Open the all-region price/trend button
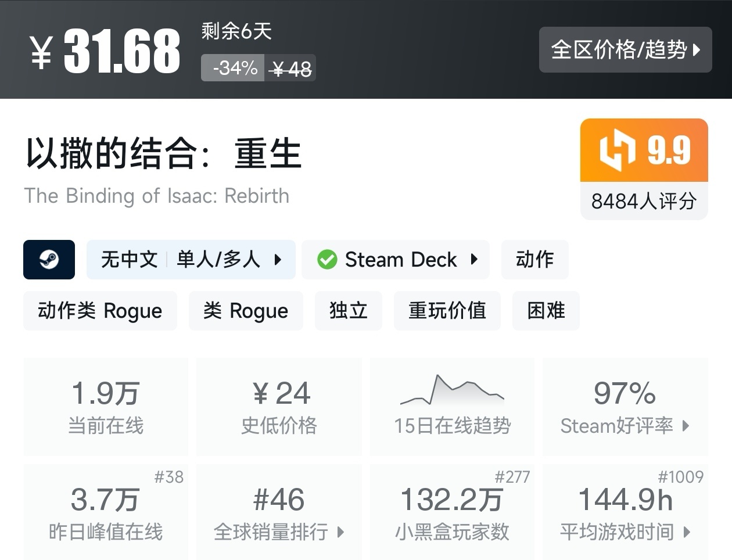Screen dimensions: 732x560 tap(625, 50)
